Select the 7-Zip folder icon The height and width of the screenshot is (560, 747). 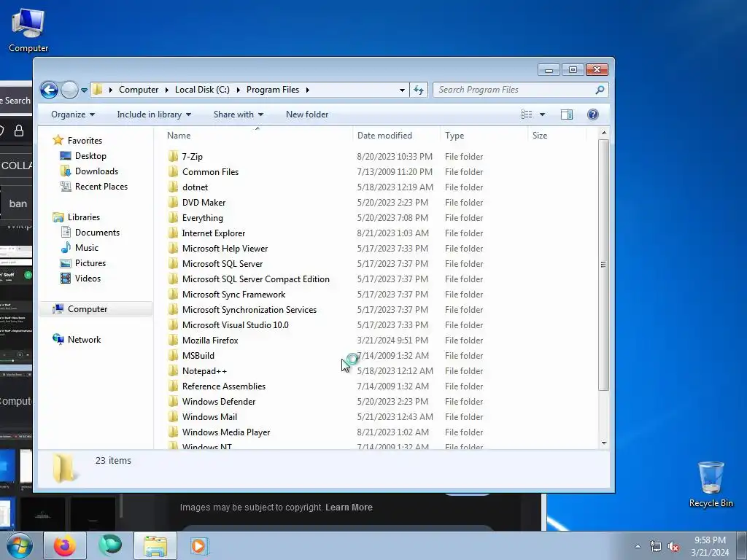[x=174, y=156]
